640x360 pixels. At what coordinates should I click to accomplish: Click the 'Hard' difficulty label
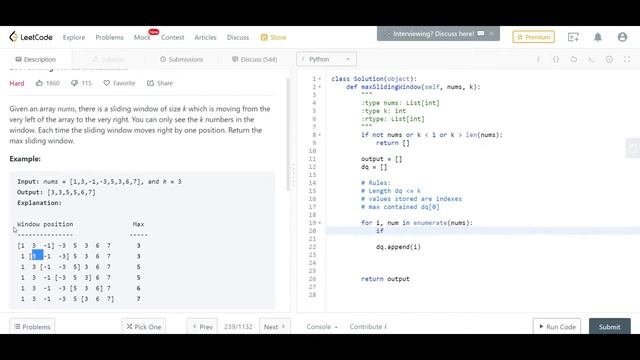coord(17,83)
